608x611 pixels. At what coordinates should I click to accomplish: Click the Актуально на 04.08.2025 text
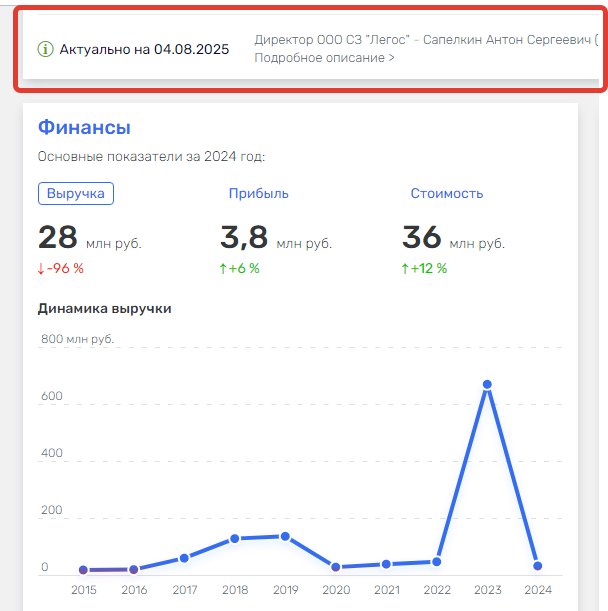(x=144, y=49)
